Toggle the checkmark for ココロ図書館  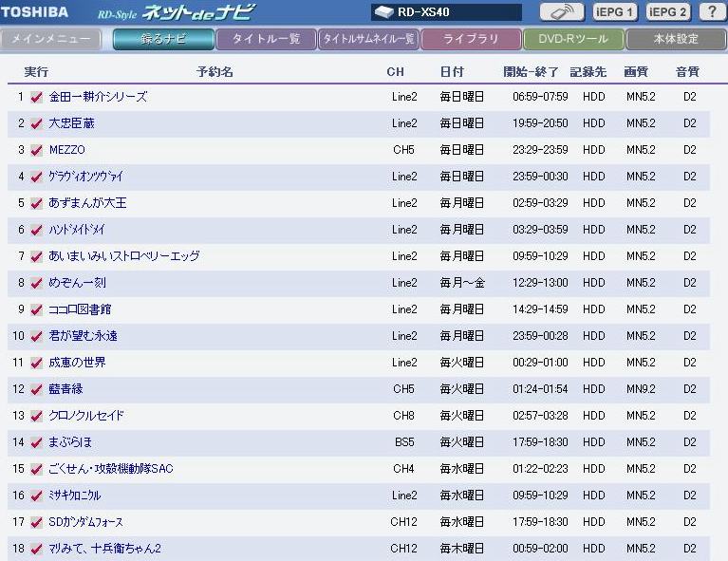click(x=36, y=309)
